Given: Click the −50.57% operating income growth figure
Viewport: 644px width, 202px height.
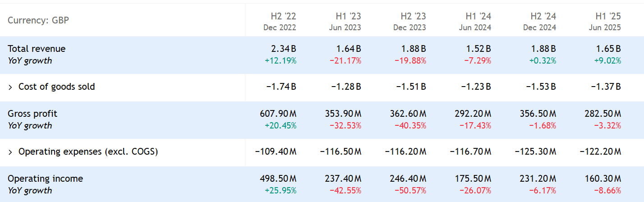Looking at the screenshot, I should (x=410, y=191).
